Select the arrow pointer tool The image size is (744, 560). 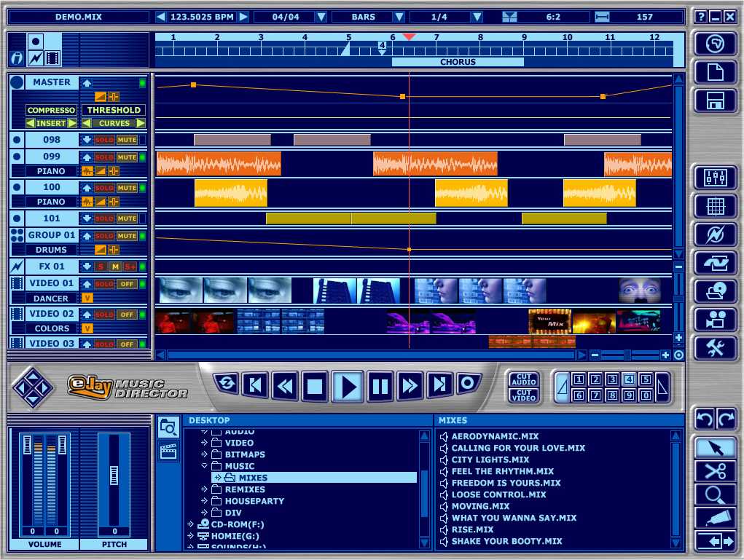(715, 448)
